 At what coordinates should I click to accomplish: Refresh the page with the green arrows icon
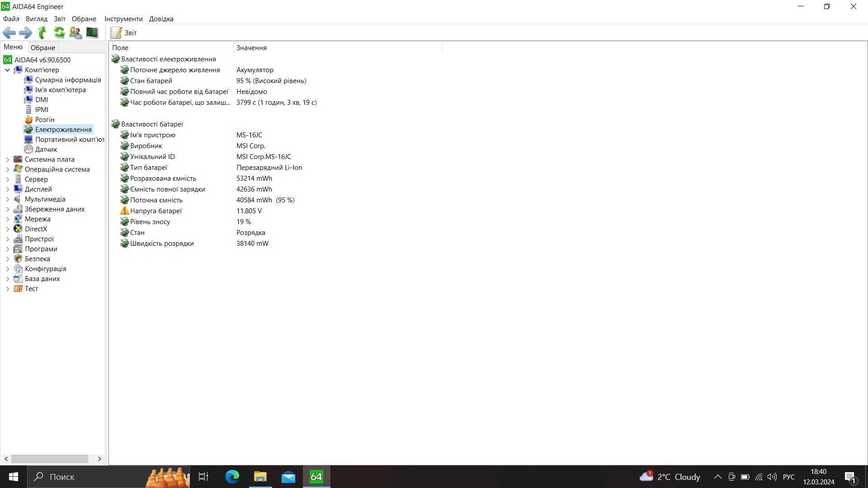pyautogui.click(x=59, y=33)
